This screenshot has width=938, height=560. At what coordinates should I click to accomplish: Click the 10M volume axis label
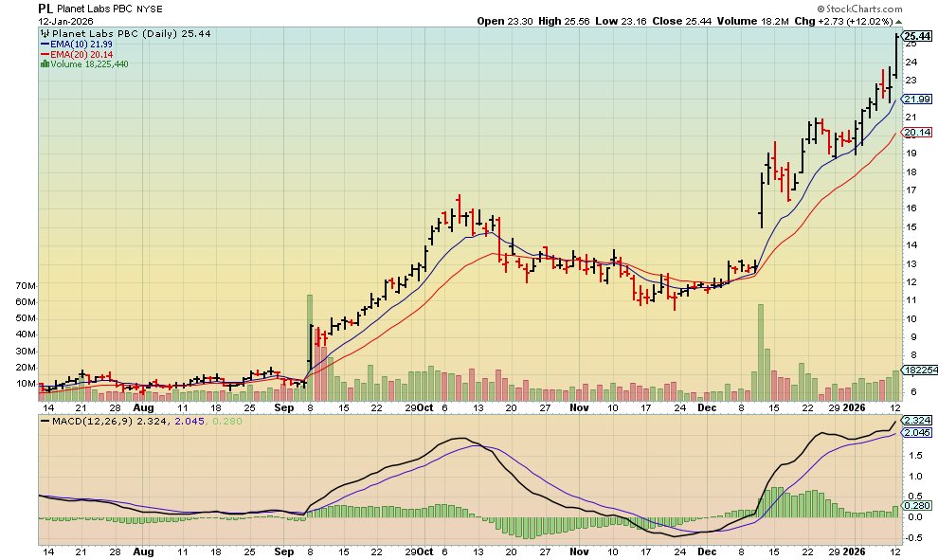pos(26,384)
